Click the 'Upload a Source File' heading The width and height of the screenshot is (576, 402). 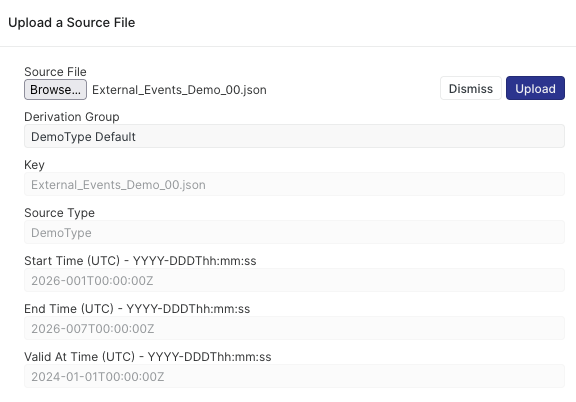point(72,22)
